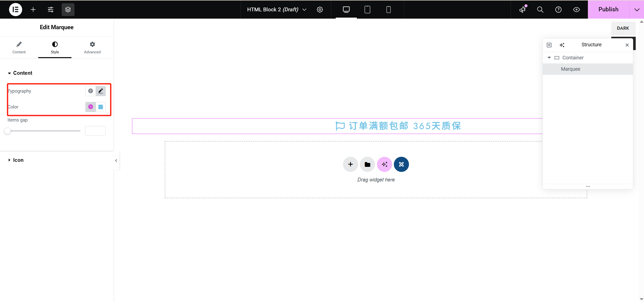Open Site Settings via the sliders icon
The width and height of the screenshot is (644, 302).
coord(50,9)
